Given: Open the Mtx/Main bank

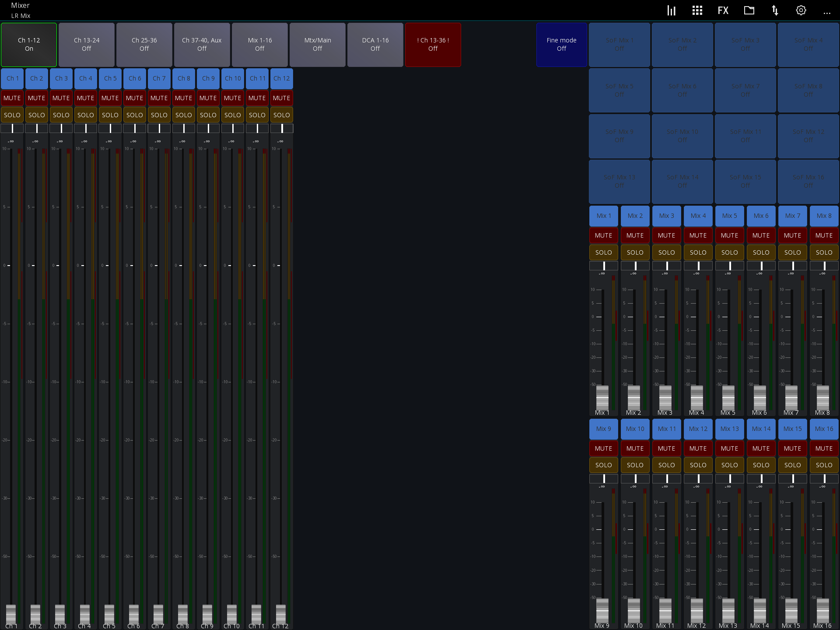Looking at the screenshot, I should click(317, 44).
